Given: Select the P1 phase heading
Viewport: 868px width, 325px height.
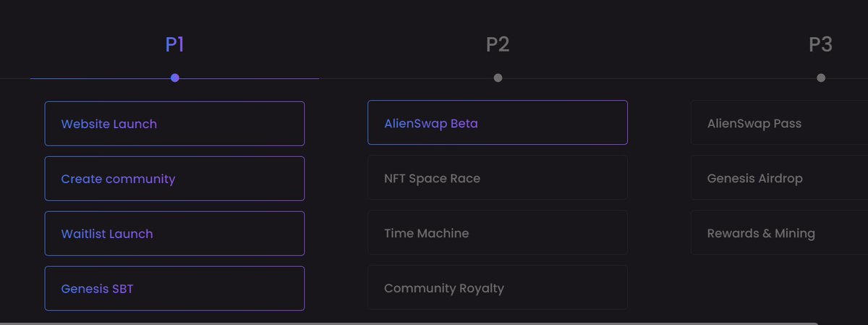Looking at the screenshot, I should pyautogui.click(x=174, y=45).
